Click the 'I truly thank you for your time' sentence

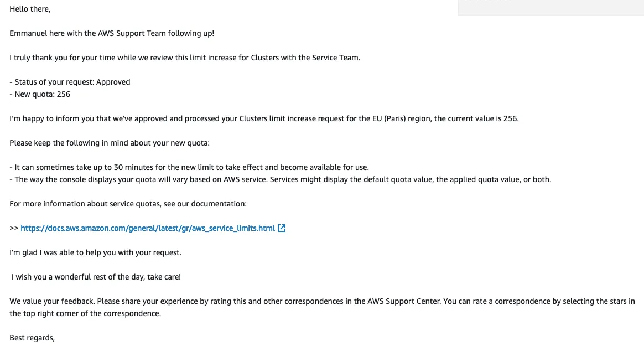coord(185,58)
